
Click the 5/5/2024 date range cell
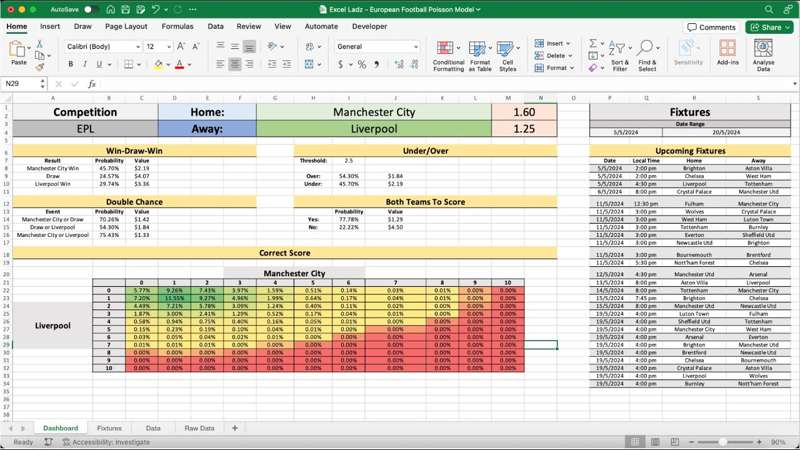tap(626, 132)
